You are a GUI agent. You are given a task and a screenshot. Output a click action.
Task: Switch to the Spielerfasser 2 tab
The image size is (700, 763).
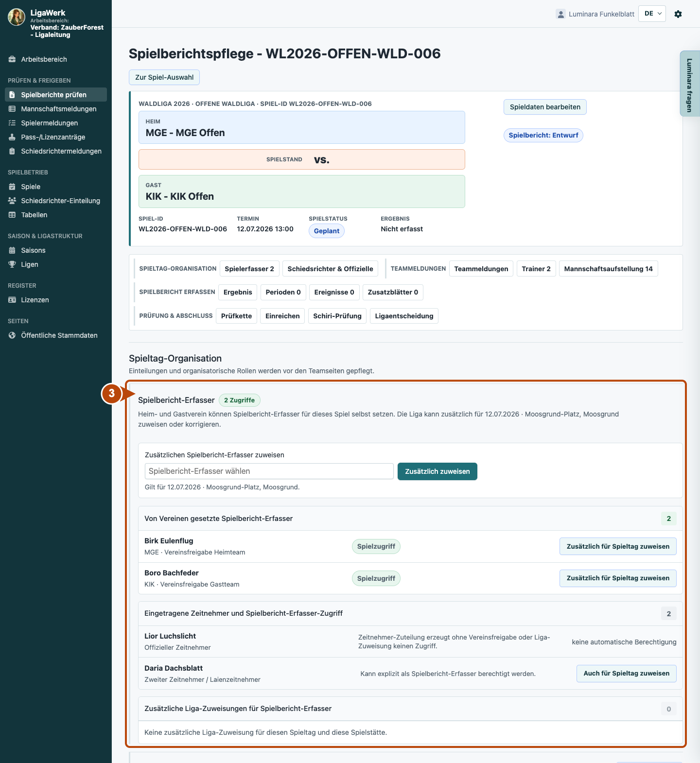coord(249,269)
